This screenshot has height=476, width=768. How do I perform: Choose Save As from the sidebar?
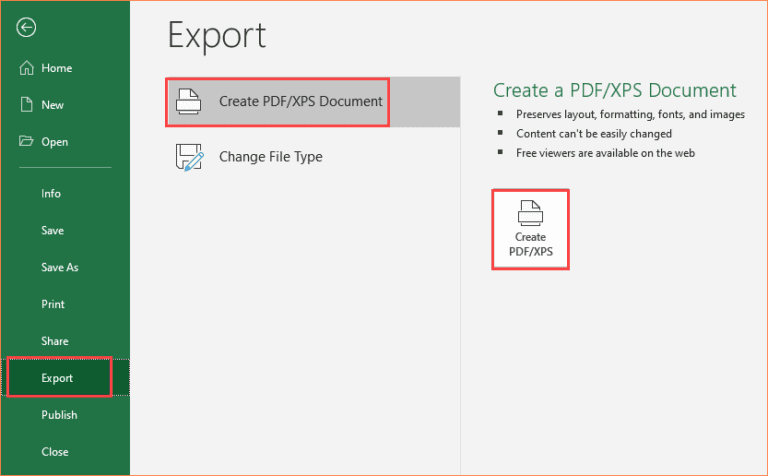(59, 268)
